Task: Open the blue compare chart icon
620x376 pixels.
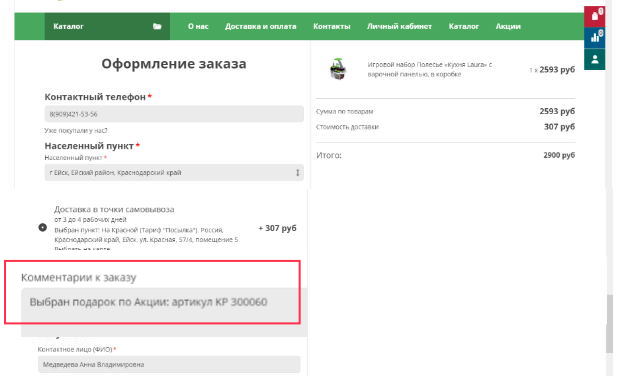Action: [594, 38]
